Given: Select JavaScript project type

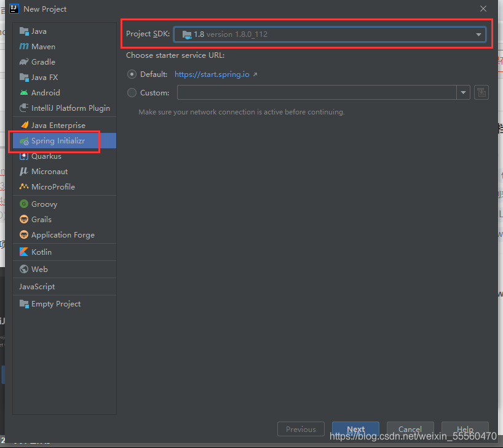Looking at the screenshot, I should point(65,287).
